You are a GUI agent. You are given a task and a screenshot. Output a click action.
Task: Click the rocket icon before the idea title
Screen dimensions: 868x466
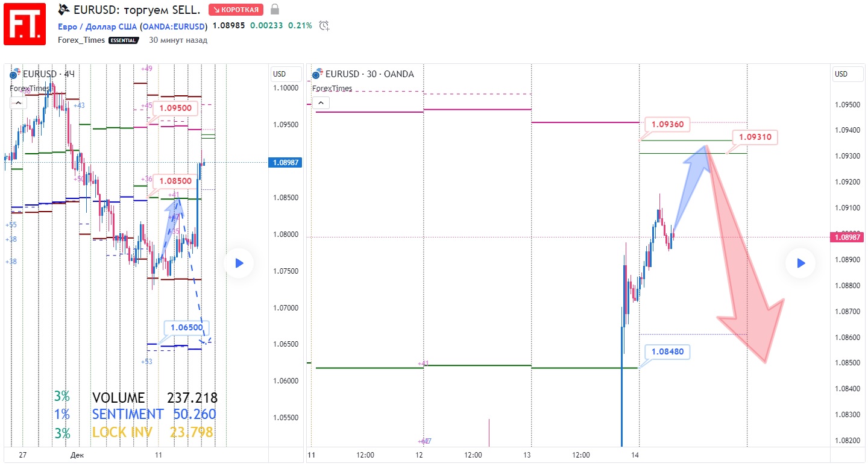pos(64,10)
